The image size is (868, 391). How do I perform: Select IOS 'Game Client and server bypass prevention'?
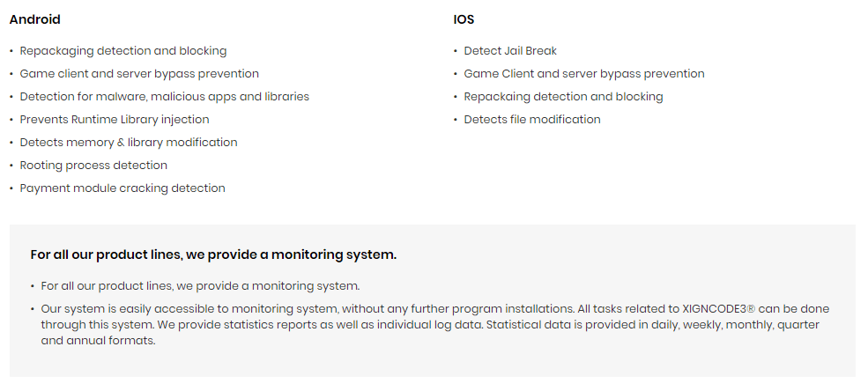584,74
